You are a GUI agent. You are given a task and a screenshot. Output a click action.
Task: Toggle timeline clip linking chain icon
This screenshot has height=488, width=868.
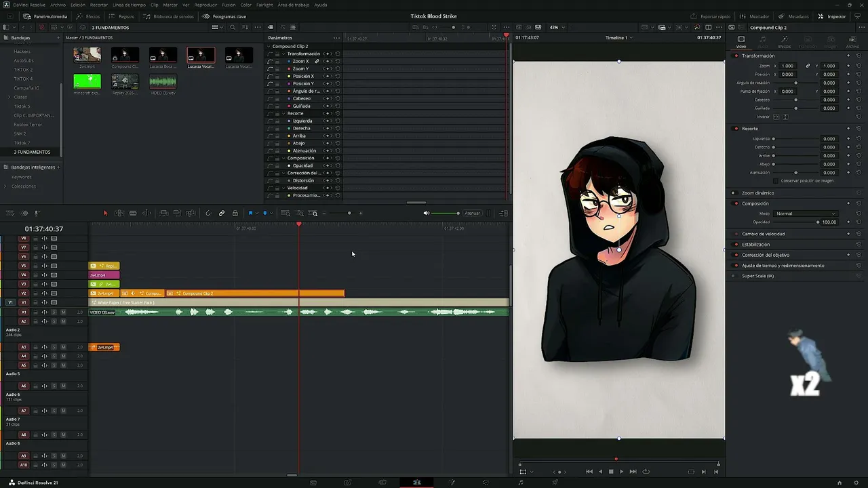[x=222, y=213]
